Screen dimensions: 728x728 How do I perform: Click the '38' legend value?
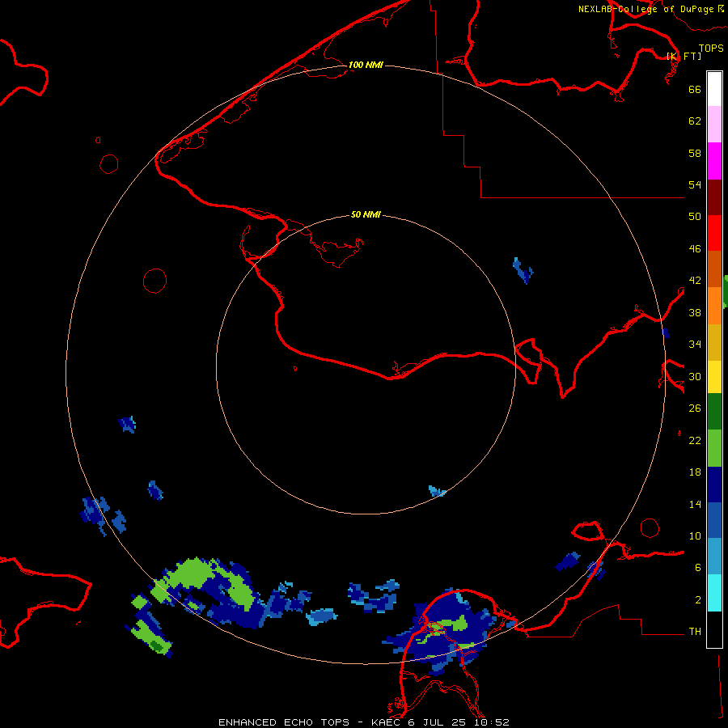[695, 312]
